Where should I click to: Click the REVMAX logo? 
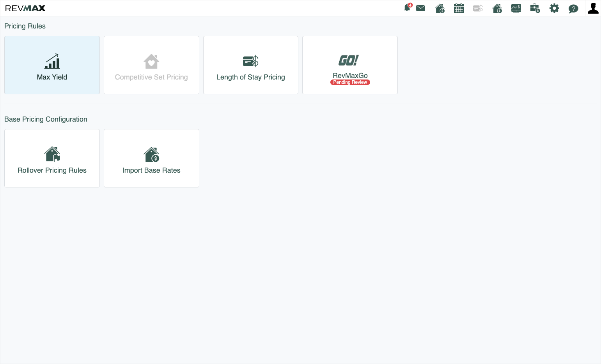(x=25, y=8)
